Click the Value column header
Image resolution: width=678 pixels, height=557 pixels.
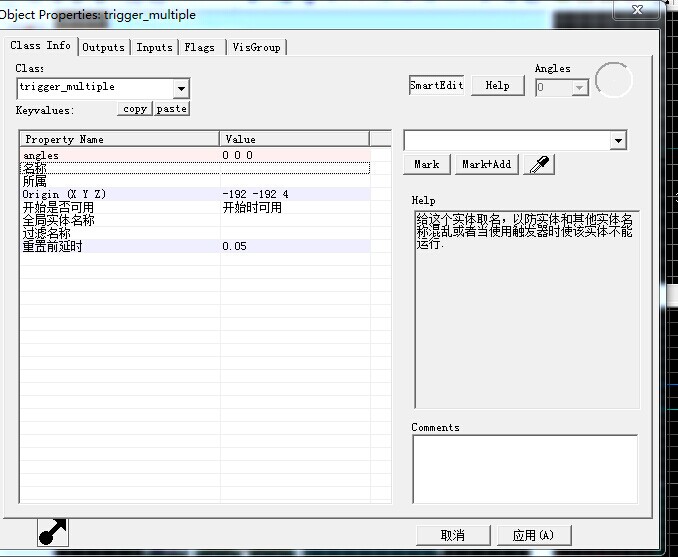click(x=294, y=139)
